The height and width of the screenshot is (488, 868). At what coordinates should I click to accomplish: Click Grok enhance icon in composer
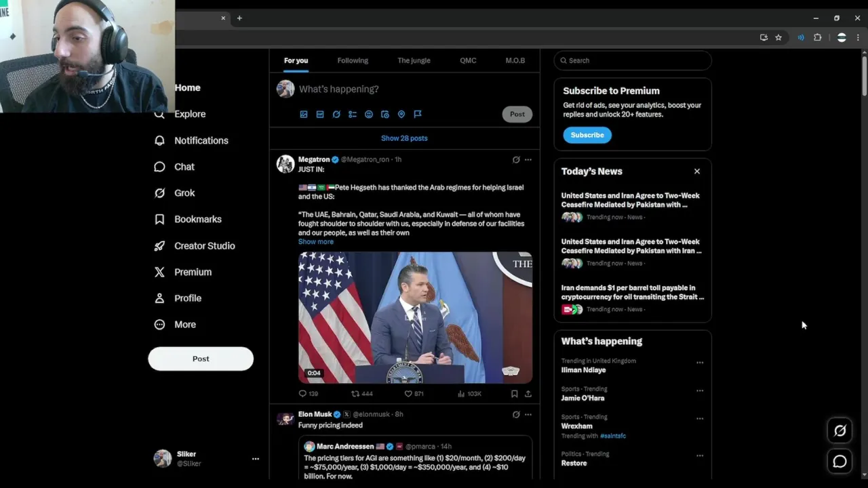point(336,115)
